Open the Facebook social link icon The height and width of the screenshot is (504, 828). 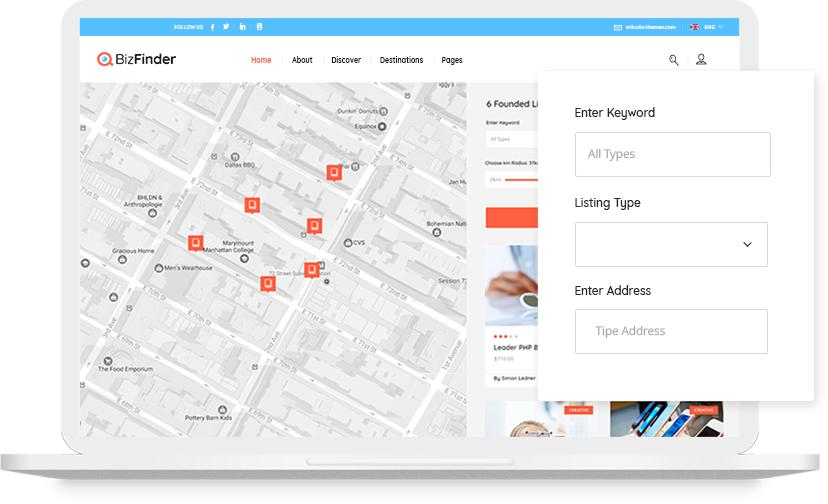click(x=212, y=27)
